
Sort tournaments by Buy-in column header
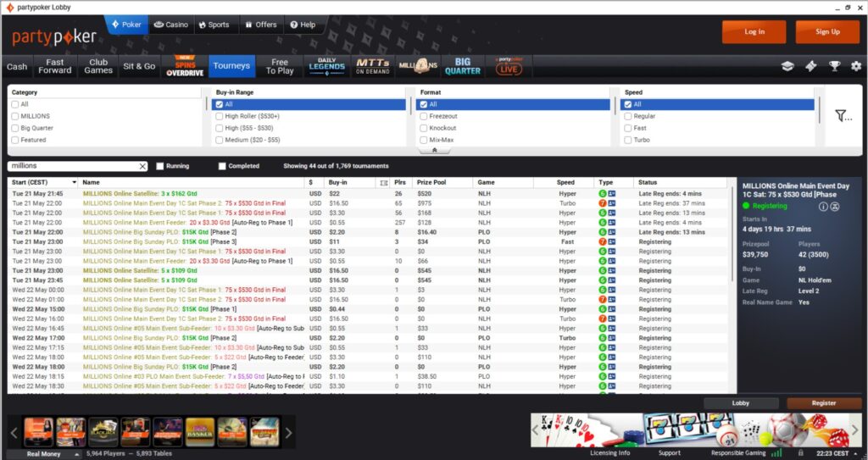pyautogui.click(x=337, y=183)
